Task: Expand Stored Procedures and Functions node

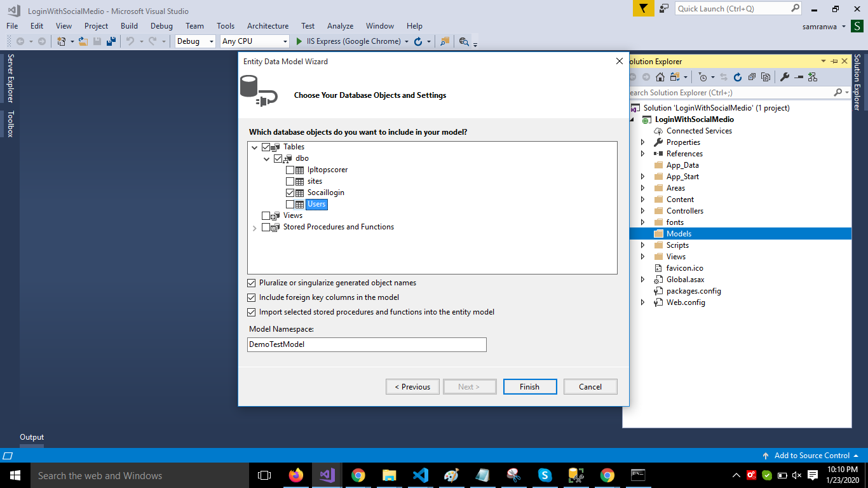Action: point(255,227)
